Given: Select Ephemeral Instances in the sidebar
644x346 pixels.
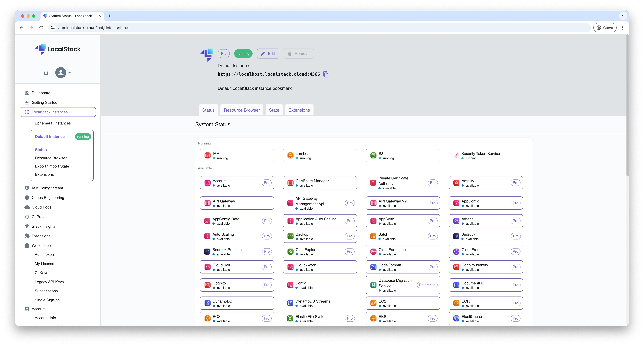Looking at the screenshot, I should (52, 123).
